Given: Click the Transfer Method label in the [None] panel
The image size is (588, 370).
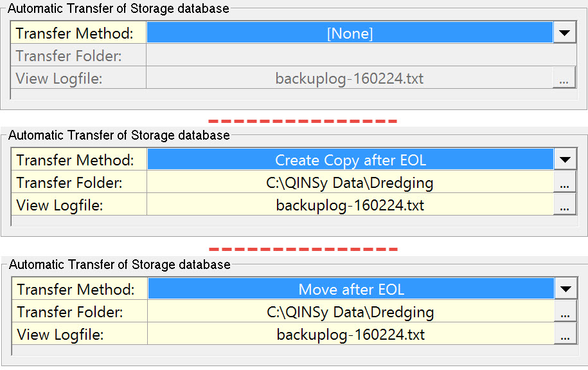Looking at the screenshot, I should [x=75, y=33].
